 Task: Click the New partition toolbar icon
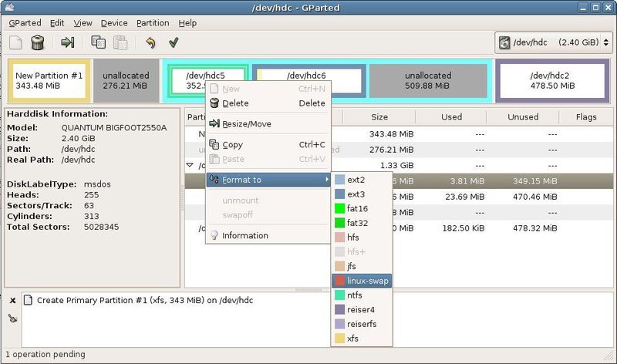tap(15, 42)
